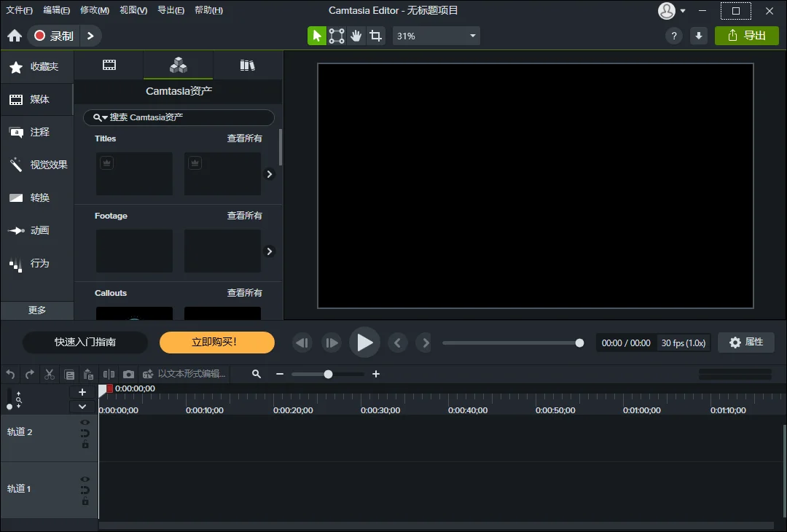Open the 视觉效果 visual effects panel
787x532 pixels.
pos(37,165)
